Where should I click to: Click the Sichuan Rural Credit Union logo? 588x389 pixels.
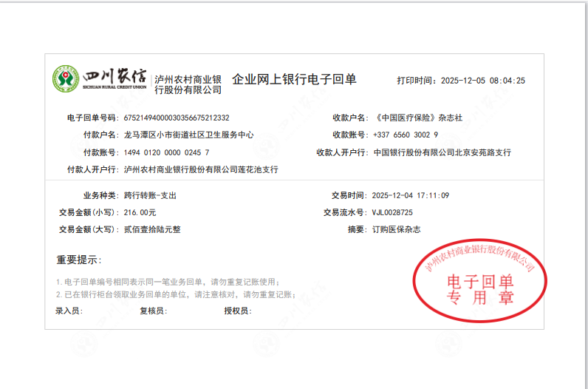tap(99, 78)
